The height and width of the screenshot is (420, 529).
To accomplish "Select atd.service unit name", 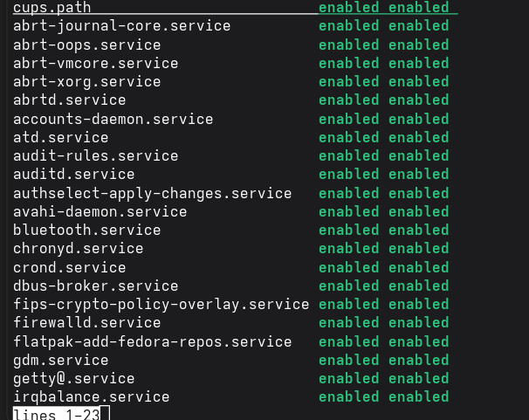I will coord(60,137).
